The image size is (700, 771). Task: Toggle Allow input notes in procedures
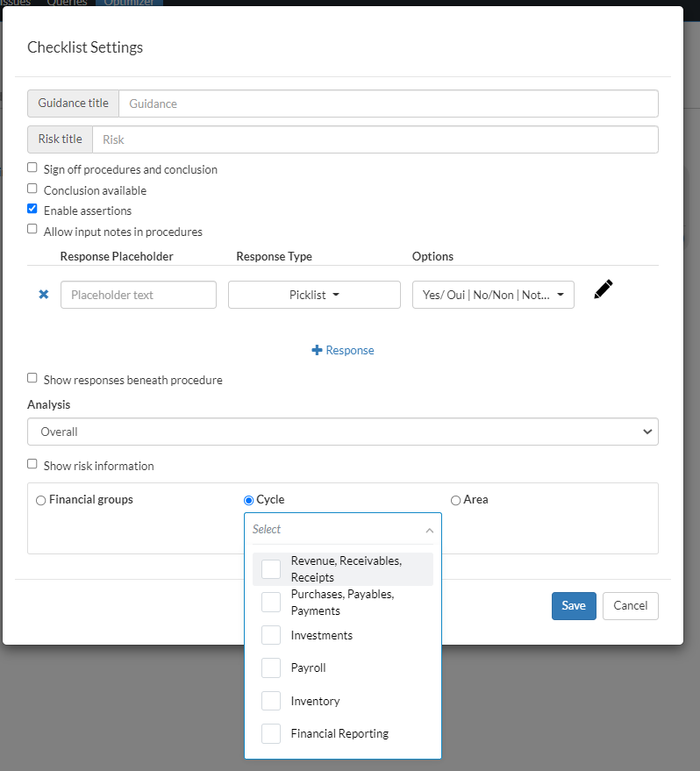[x=32, y=230]
